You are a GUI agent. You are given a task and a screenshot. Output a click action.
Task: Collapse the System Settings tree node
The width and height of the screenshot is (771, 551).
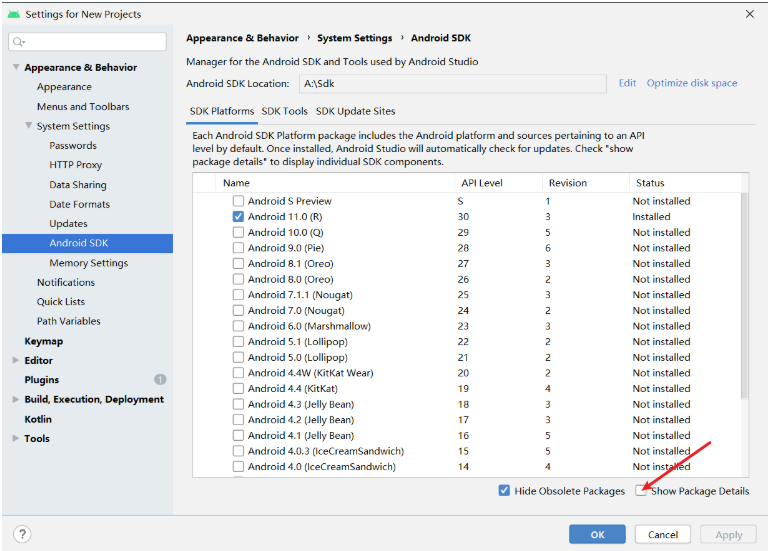[29, 126]
